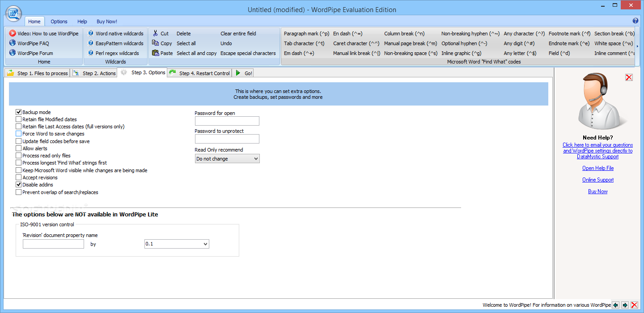Insert the Paragraph mark (^p) code
Image resolution: width=644 pixels, height=313 pixels.
point(306,34)
